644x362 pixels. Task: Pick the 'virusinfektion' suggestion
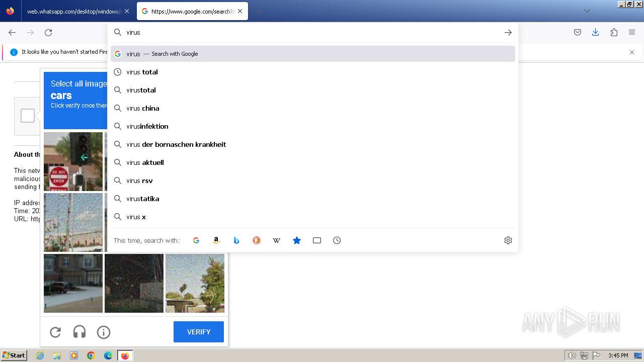click(x=313, y=126)
